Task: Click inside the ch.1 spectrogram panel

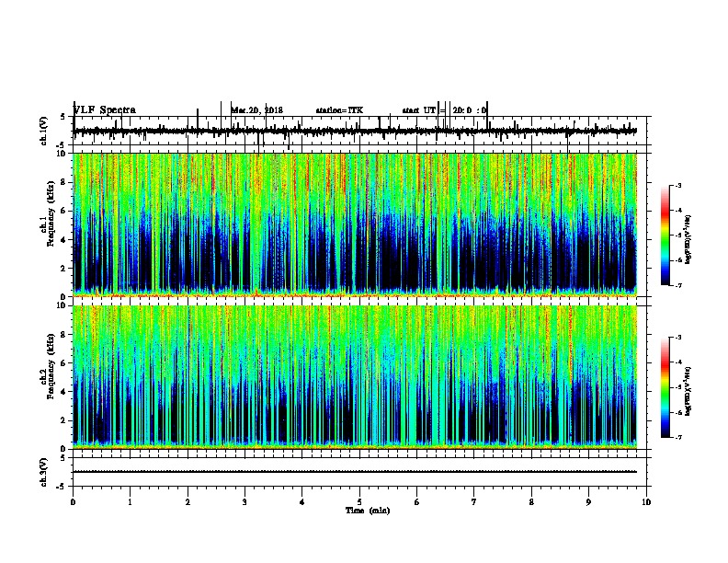Action: 355,224
